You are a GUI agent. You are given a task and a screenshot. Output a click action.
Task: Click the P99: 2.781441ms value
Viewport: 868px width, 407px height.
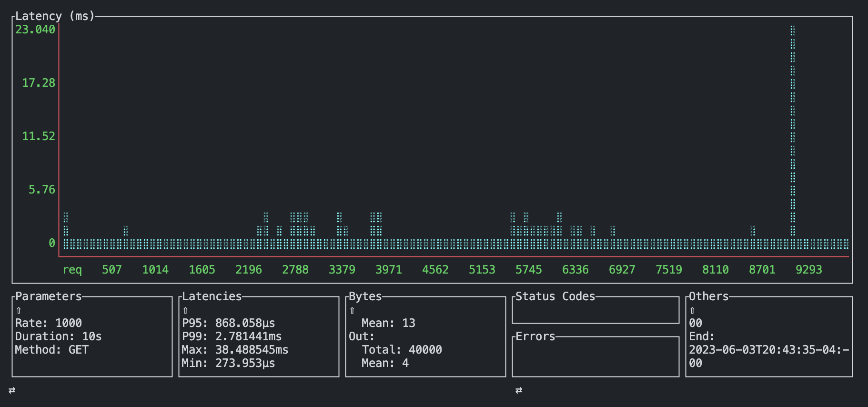pyautogui.click(x=232, y=336)
